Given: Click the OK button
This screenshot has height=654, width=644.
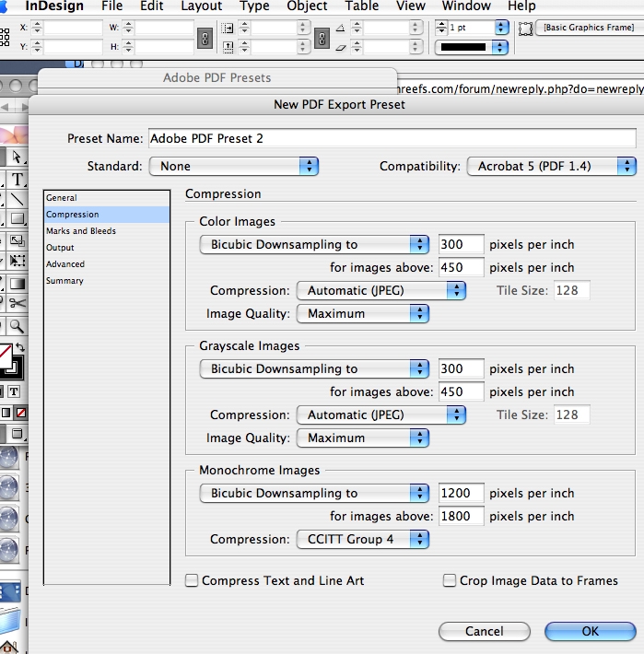Looking at the screenshot, I should (x=591, y=631).
